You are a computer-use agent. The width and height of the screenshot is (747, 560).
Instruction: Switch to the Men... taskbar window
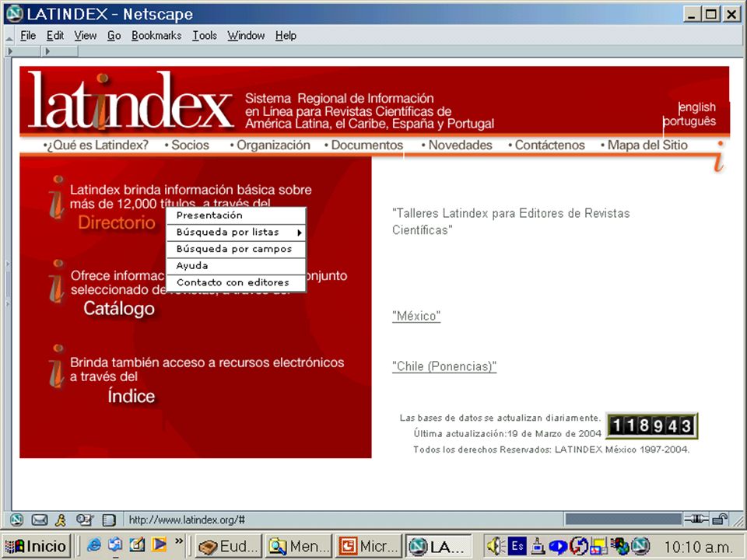[x=299, y=546]
